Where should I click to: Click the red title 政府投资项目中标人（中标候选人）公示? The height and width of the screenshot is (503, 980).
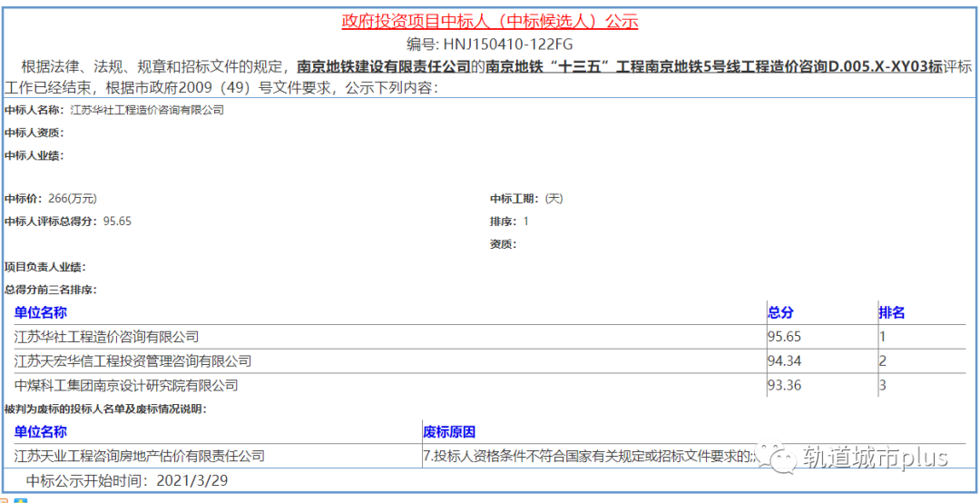coord(489,22)
